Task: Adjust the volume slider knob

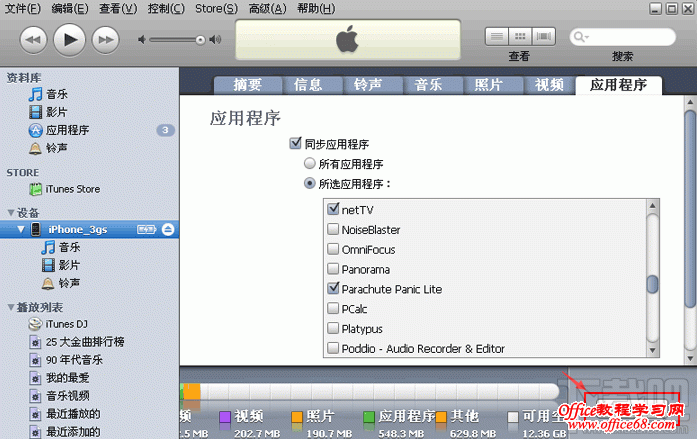Action: 200,40
